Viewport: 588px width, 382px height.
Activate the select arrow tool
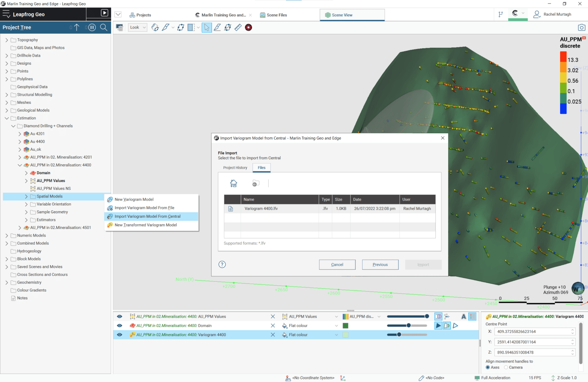point(206,27)
